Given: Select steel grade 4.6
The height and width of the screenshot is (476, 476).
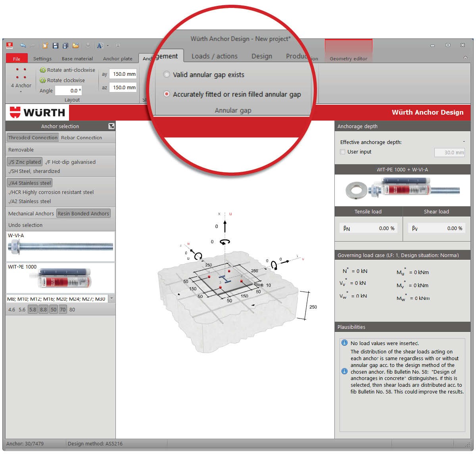Looking at the screenshot, I should click(x=12, y=310).
